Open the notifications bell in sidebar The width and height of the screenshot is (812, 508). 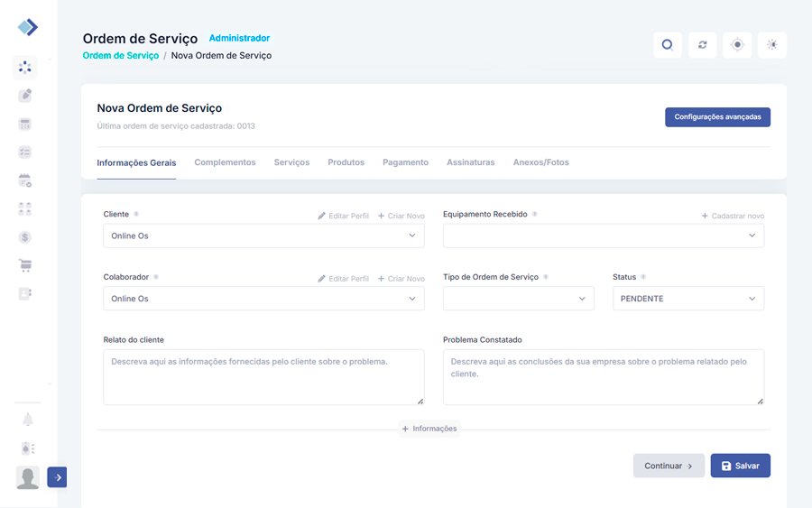[27, 420]
